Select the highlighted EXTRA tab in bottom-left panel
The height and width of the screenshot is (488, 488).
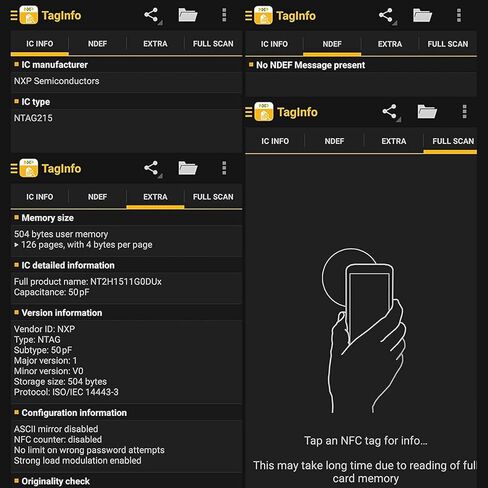pyautogui.click(x=155, y=197)
